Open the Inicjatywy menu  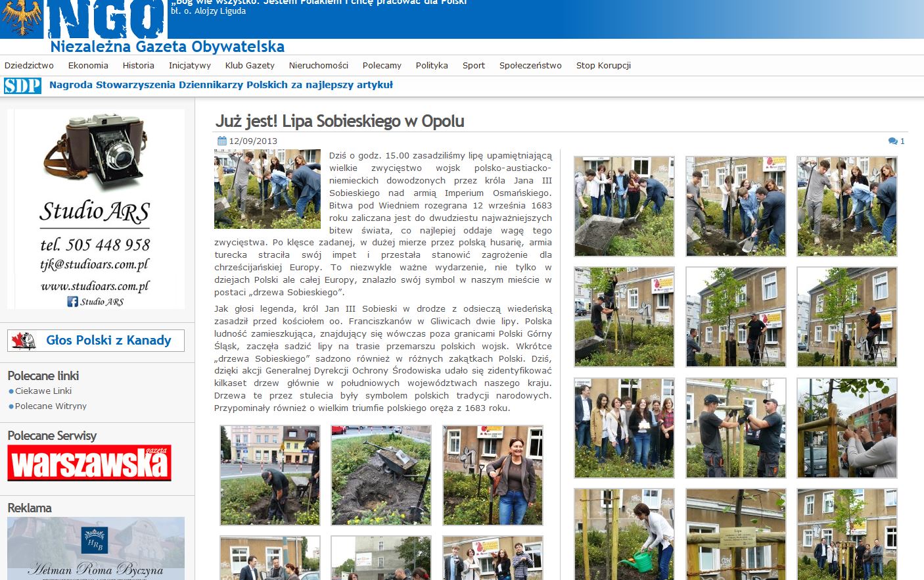[x=190, y=65]
